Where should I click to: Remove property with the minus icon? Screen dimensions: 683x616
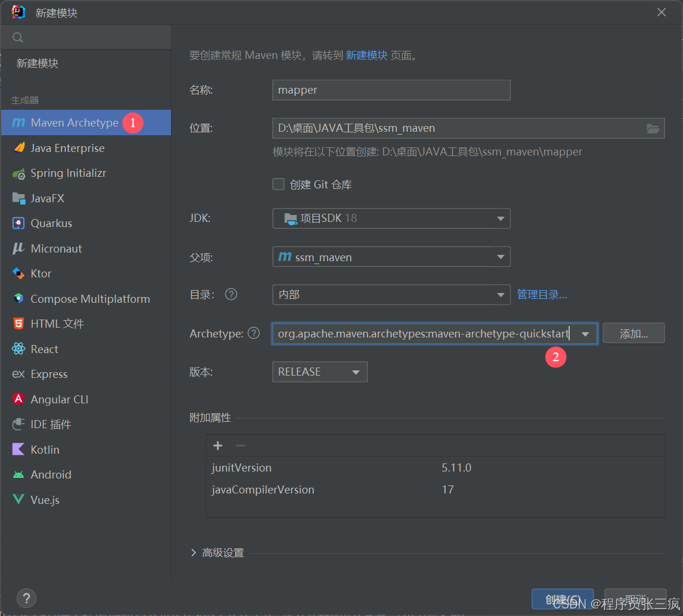pyautogui.click(x=240, y=446)
